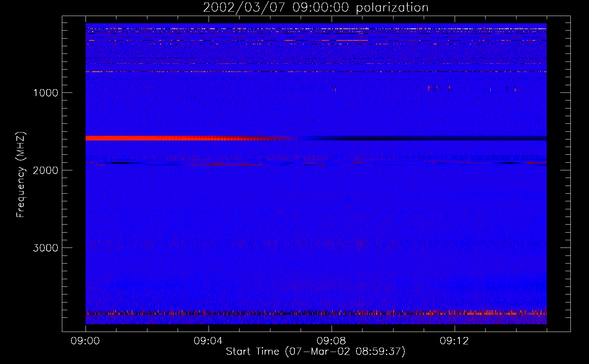Viewport: 589px width, 364px height.
Task: Click the 'Frequency (MHZ)' axis label
Action: pos(21,175)
